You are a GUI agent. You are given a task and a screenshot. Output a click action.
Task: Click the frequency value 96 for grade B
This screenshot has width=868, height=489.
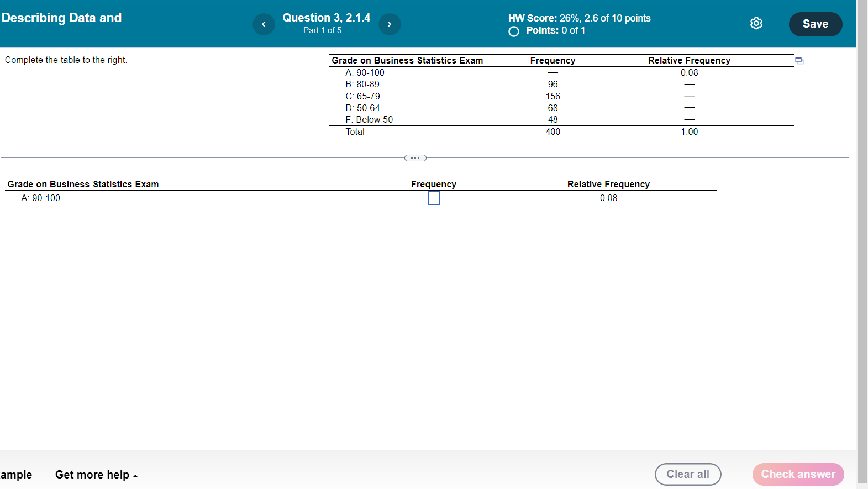click(x=553, y=84)
